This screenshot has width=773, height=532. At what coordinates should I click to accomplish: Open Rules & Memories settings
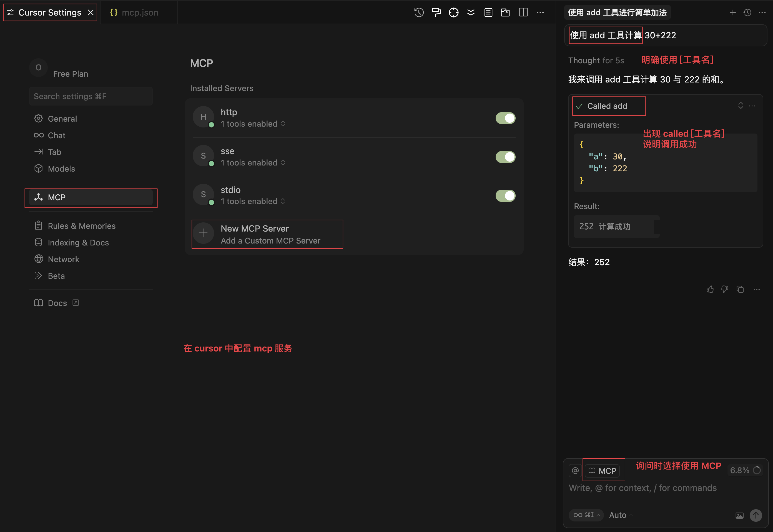91,226
